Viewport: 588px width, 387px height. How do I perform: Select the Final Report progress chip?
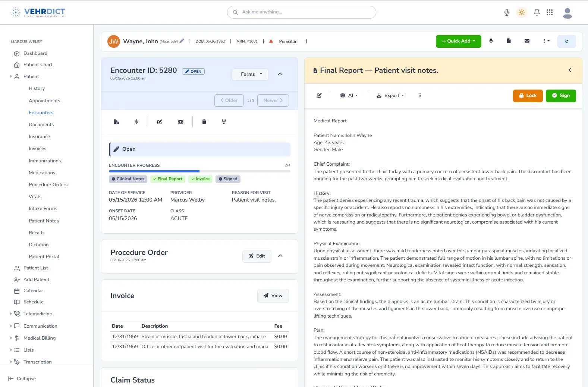(168, 179)
